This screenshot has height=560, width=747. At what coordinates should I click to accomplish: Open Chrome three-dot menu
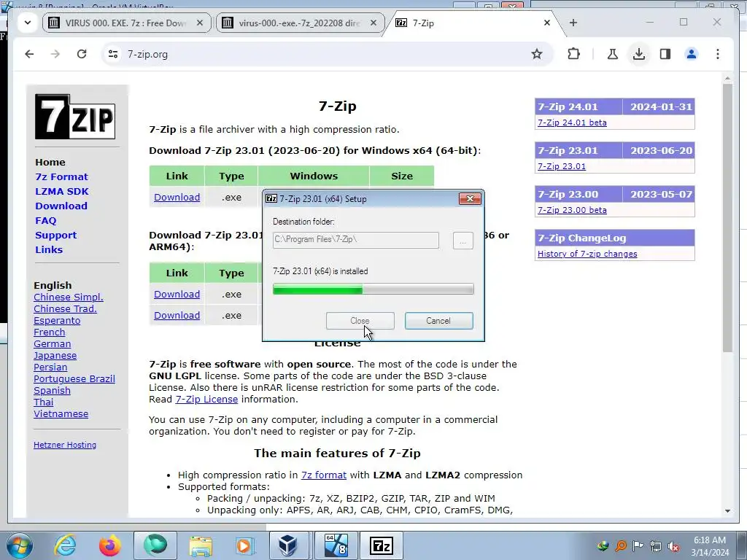718,54
